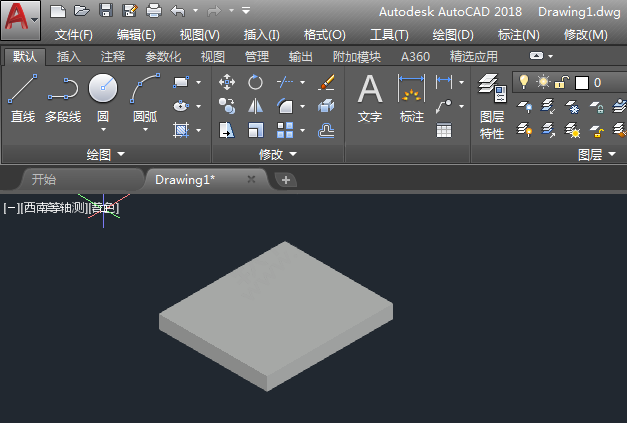Open the 圆弧 arc options dropdown arrow
The height and width of the screenshot is (423, 627).
pyautogui.click(x=145, y=130)
